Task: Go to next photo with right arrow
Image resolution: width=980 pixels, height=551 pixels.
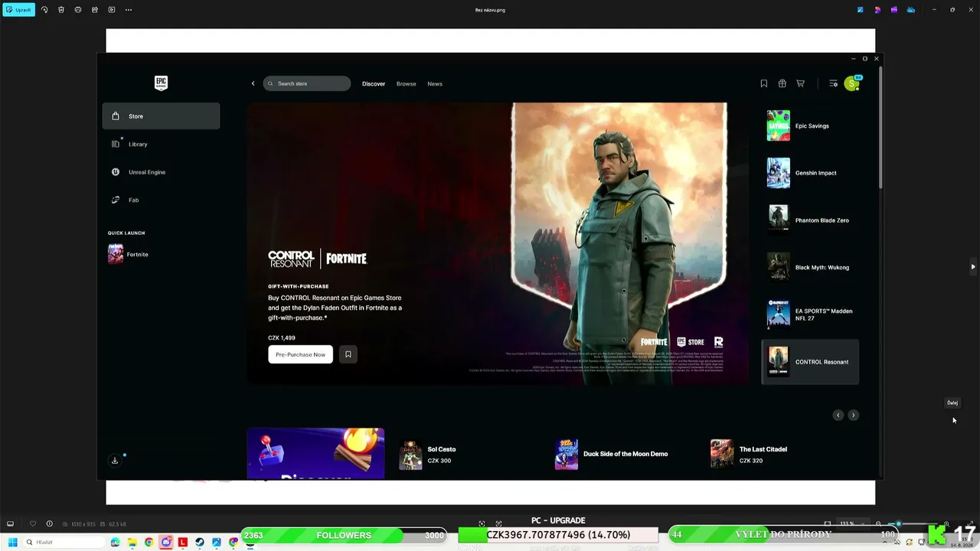Action: 972,267
